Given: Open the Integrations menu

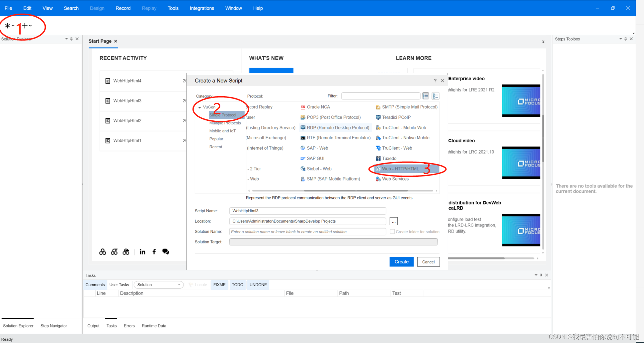Looking at the screenshot, I should pos(202,8).
